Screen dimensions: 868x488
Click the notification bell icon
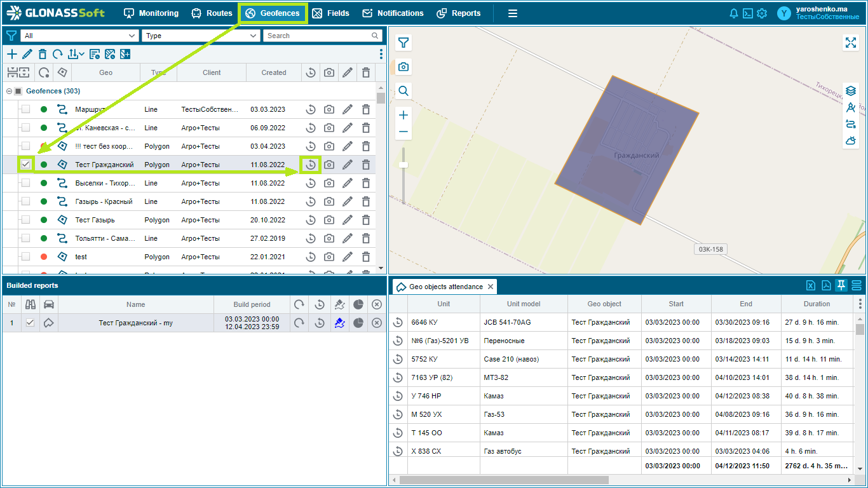pos(734,13)
